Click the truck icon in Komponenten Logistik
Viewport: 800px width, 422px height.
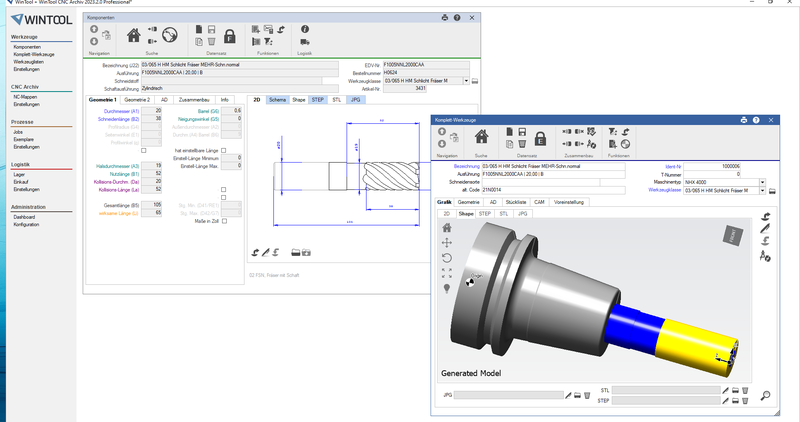point(305,42)
